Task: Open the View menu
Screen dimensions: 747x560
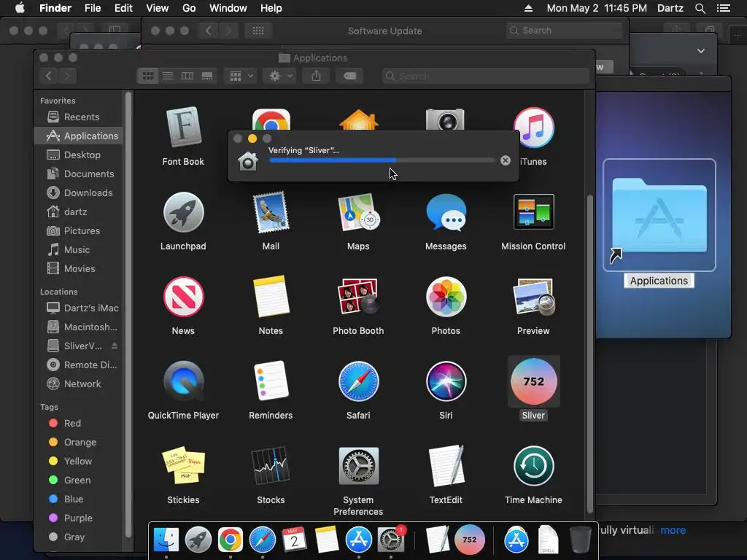Action: pyautogui.click(x=158, y=8)
